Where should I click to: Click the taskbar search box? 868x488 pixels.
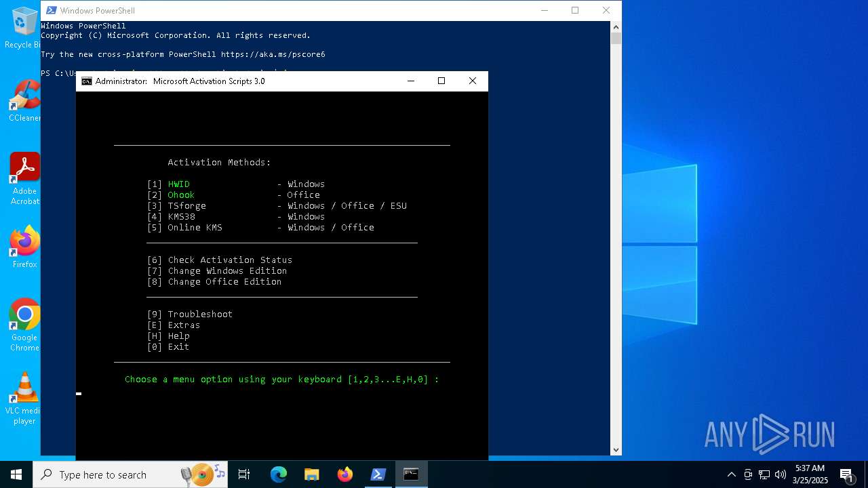(x=132, y=474)
